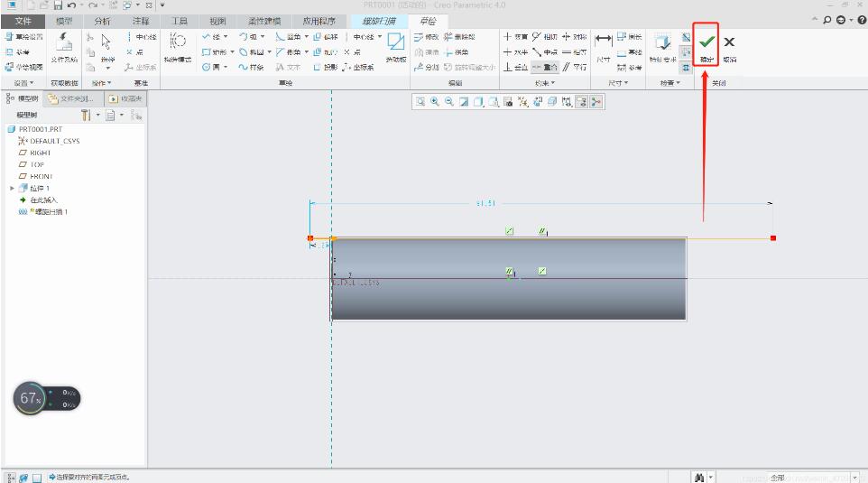Screen dimensions: 868x483
Task: Expand the Setup group dropdown
Action: click(23, 83)
